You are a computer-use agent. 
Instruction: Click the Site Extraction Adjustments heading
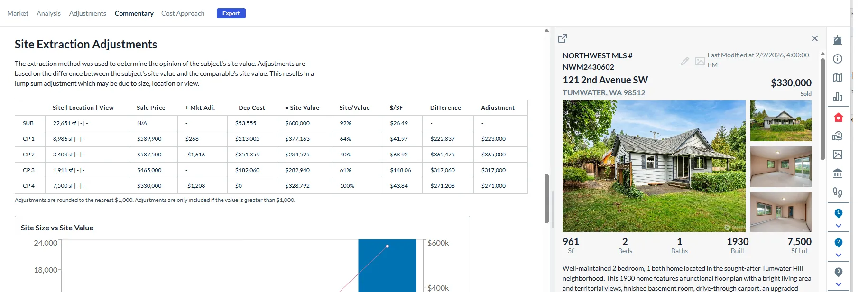pos(86,44)
